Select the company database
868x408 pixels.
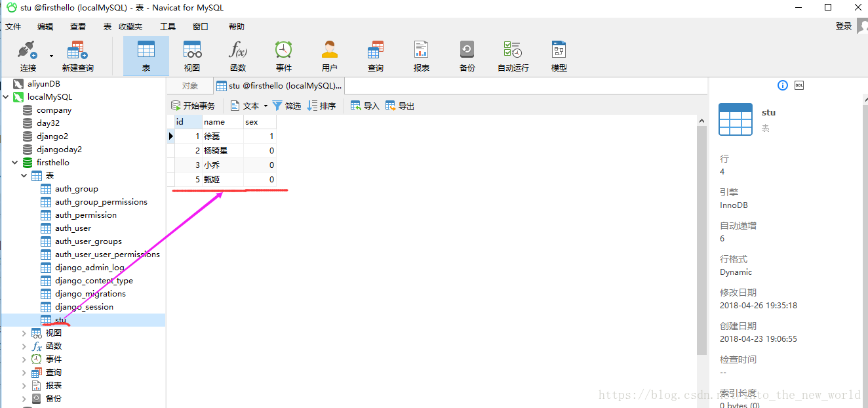(54, 110)
